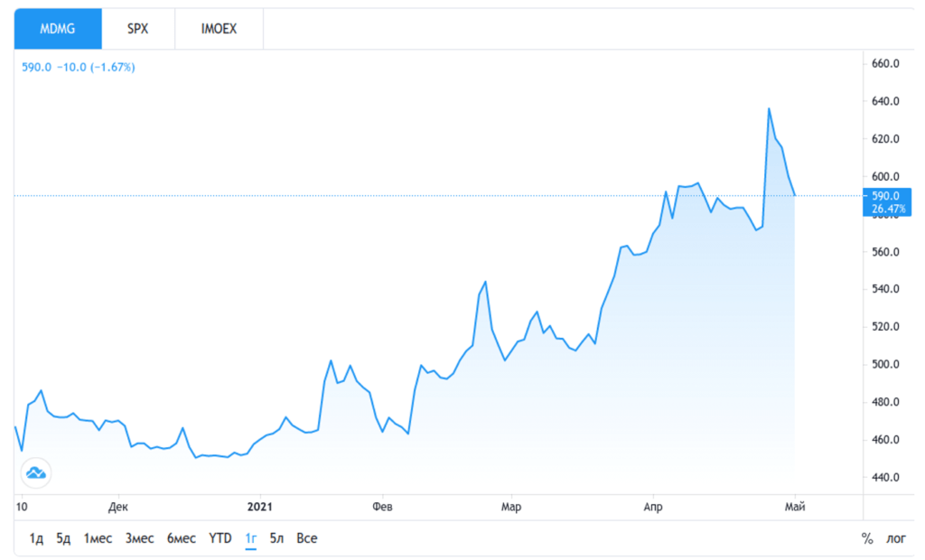This screenshot has width=925, height=560.
Task: Toggle logarithmic scale лог
Action: (895, 538)
